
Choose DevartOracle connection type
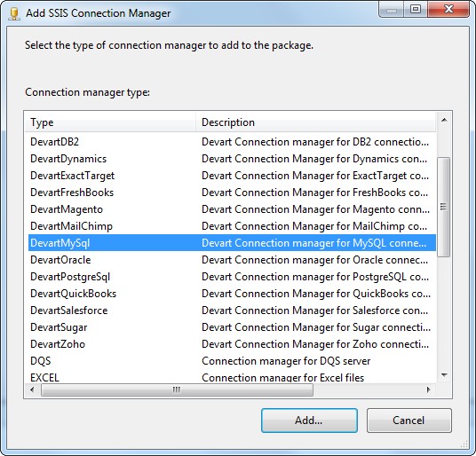[232, 260]
